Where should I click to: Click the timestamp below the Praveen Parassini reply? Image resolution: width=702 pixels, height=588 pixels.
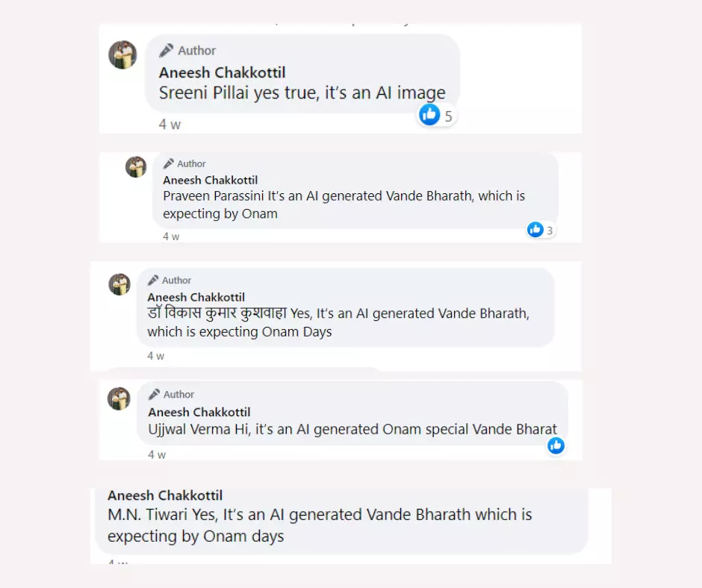171,237
